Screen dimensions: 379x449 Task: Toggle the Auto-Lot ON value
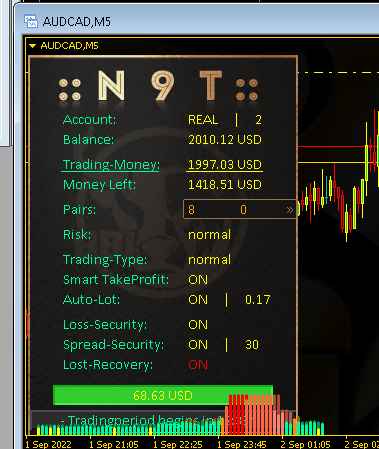[x=198, y=300]
